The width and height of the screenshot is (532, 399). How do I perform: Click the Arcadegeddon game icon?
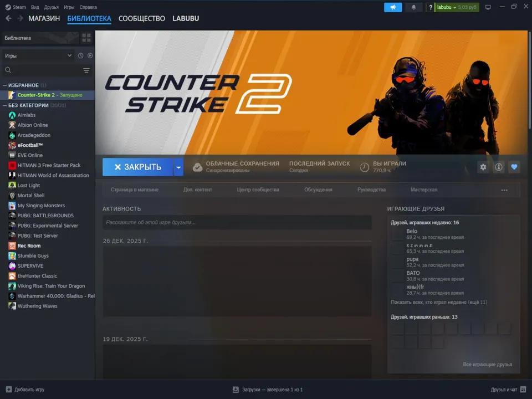coord(12,135)
